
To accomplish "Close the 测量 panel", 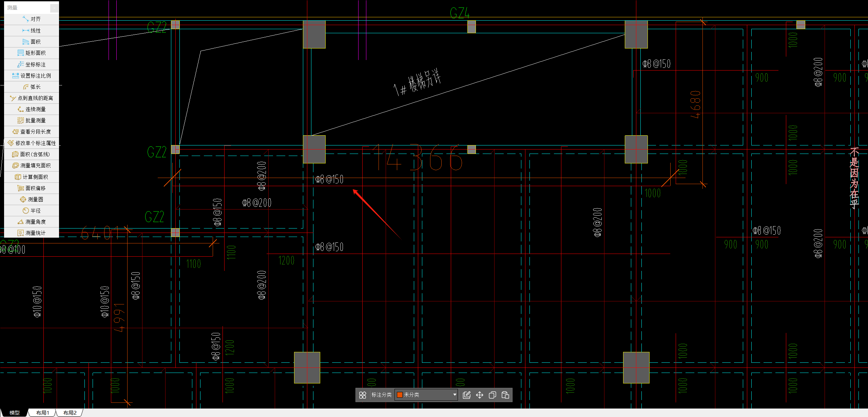I will [54, 7].
